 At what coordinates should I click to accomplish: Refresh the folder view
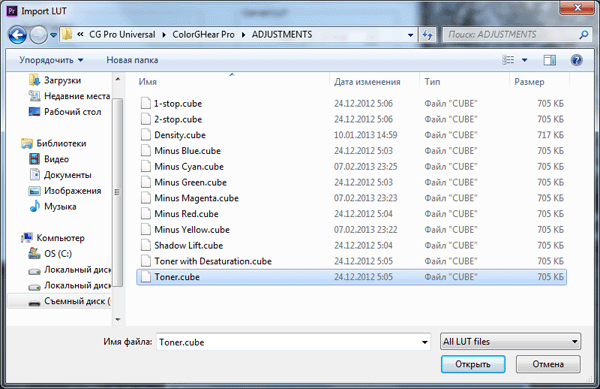[x=427, y=35]
